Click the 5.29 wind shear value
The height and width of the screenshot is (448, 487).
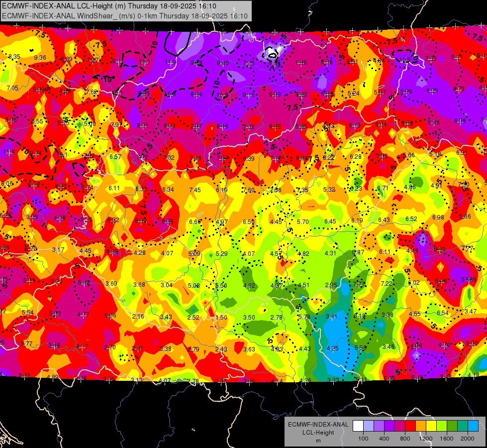coord(222,254)
